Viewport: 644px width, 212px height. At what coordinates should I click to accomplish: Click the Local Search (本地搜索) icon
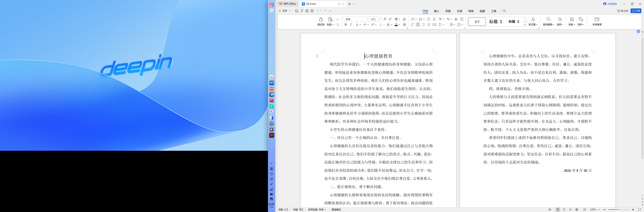tap(597, 19)
